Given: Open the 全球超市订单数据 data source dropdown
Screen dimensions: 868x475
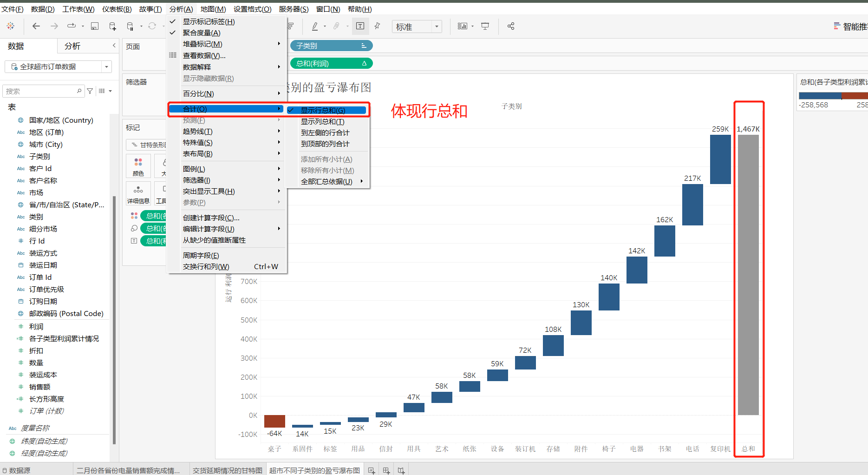Looking at the screenshot, I should [x=107, y=67].
